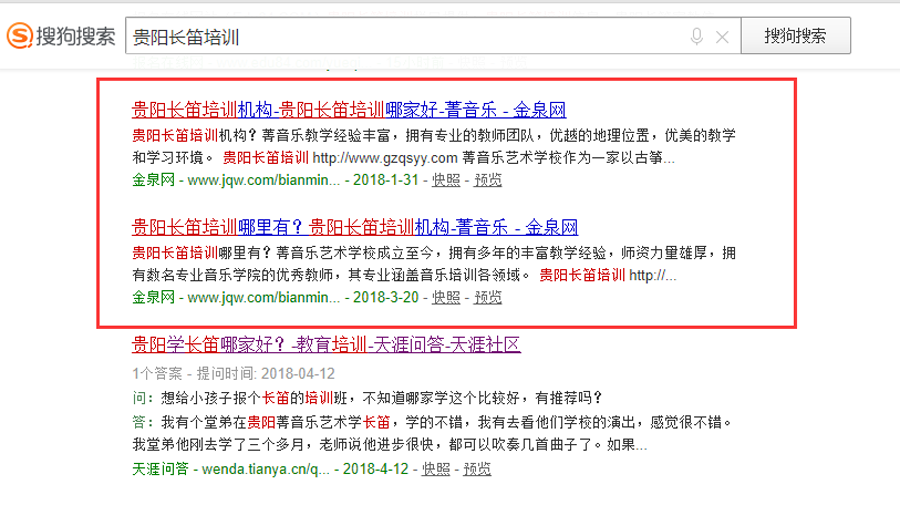Click the Sogou logo icon
This screenshot has height=505, width=900.
pyautogui.click(x=20, y=36)
